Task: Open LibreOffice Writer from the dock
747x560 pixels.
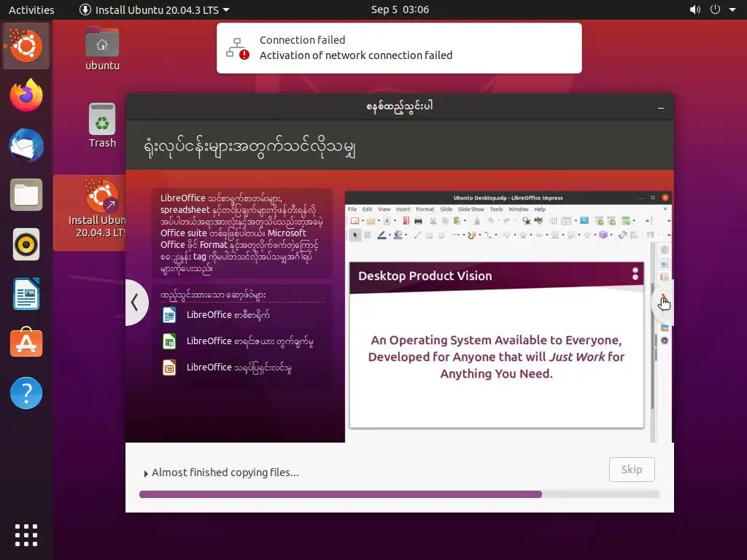Action: 26,294
